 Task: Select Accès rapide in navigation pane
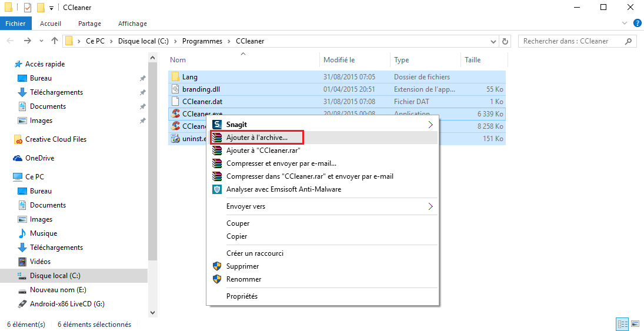coord(45,64)
